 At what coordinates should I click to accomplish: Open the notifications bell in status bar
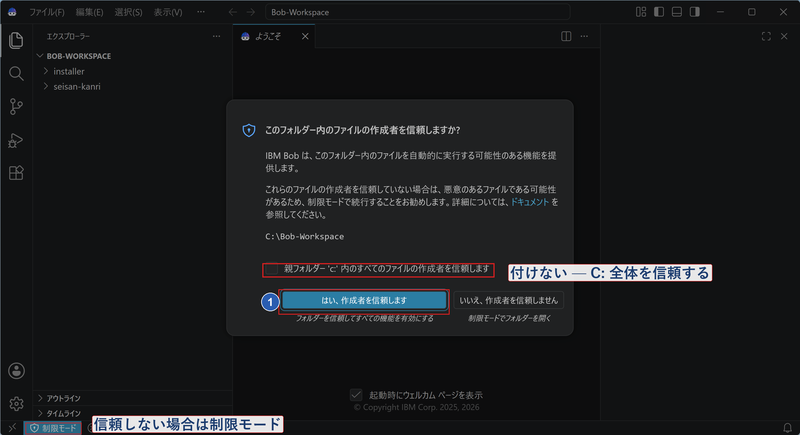787,427
